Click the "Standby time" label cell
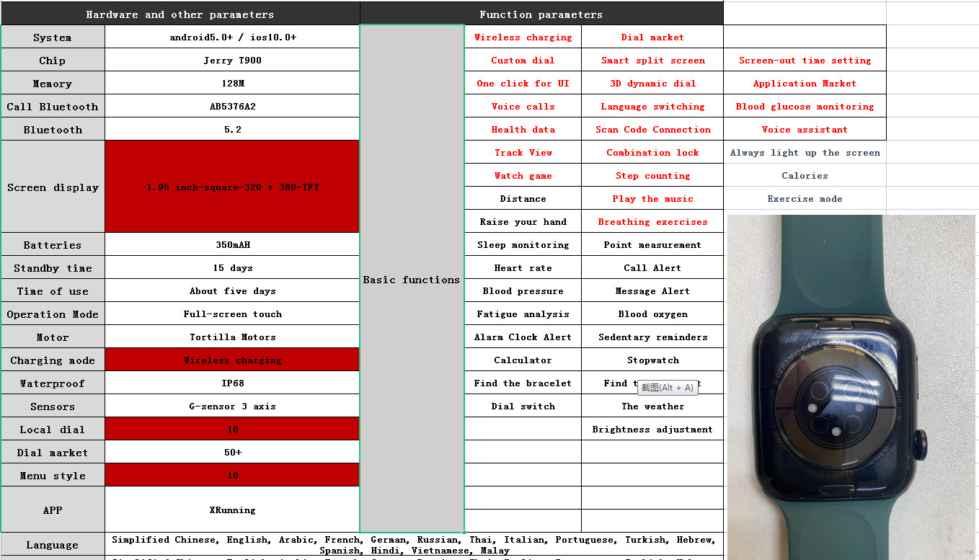Screen dimensions: 979x560 pyautogui.click(x=53, y=268)
